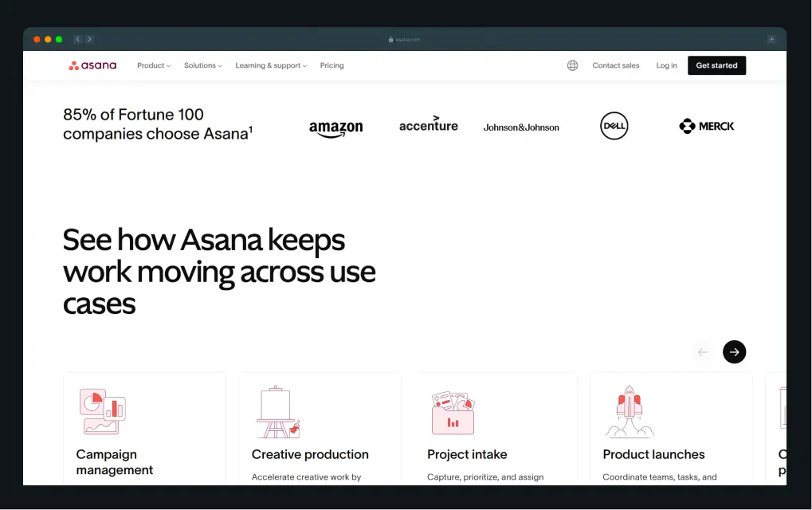Screen dimensions: 812x510
Task: Click the Amazon logo
Action: (336, 128)
